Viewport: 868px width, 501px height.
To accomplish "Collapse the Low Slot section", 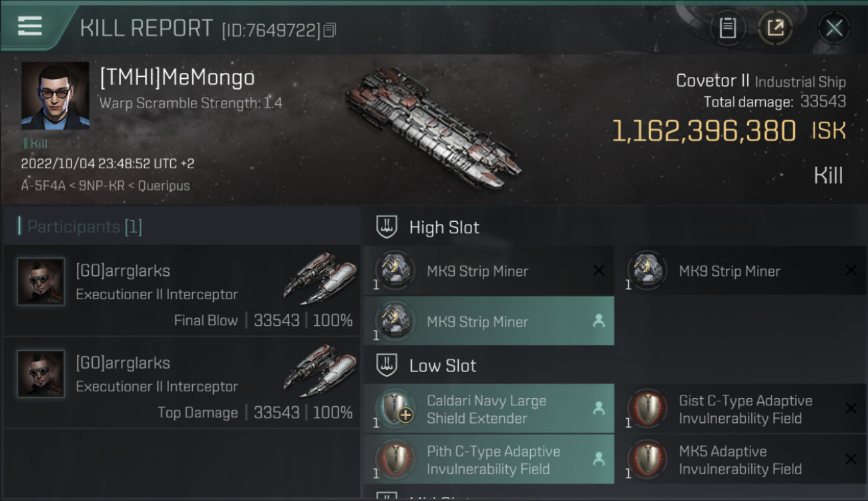I will pos(387,366).
